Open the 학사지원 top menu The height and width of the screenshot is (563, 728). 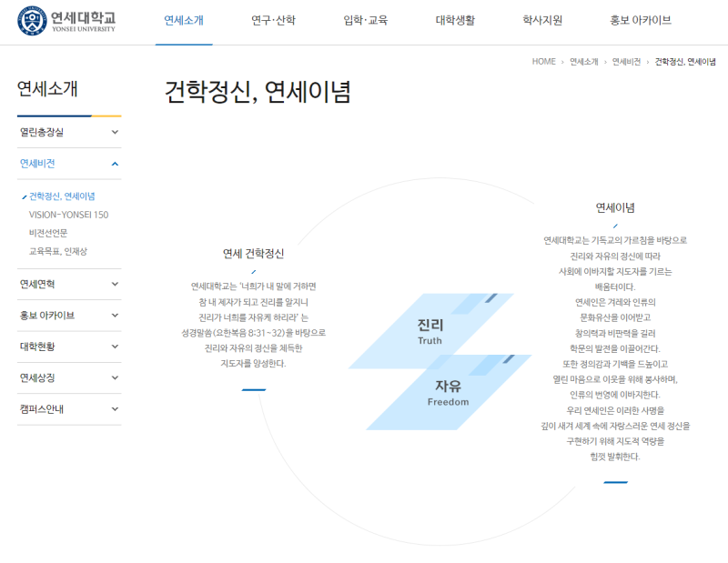click(542, 20)
